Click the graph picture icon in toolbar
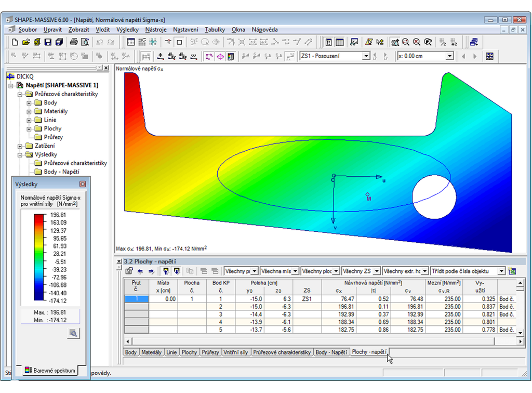The height and width of the screenshot is (393, 532). (x=354, y=42)
